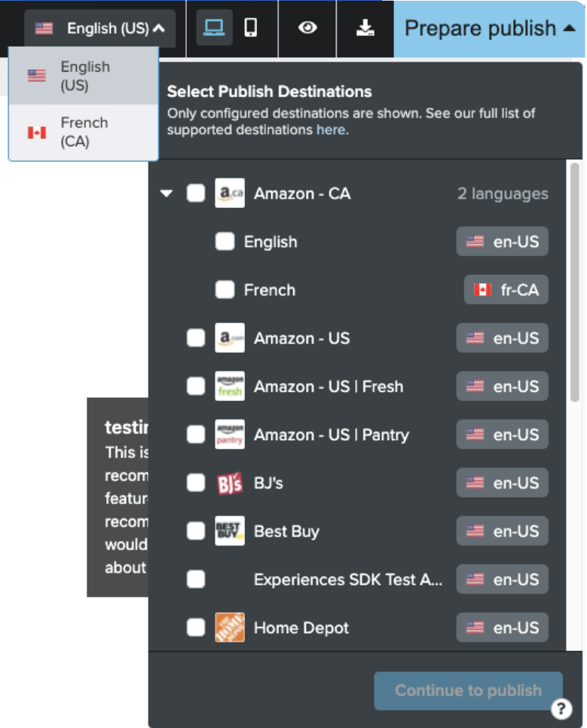Collapse the Amazon - CA languages triangle
The image size is (587, 728).
click(x=167, y=193)
